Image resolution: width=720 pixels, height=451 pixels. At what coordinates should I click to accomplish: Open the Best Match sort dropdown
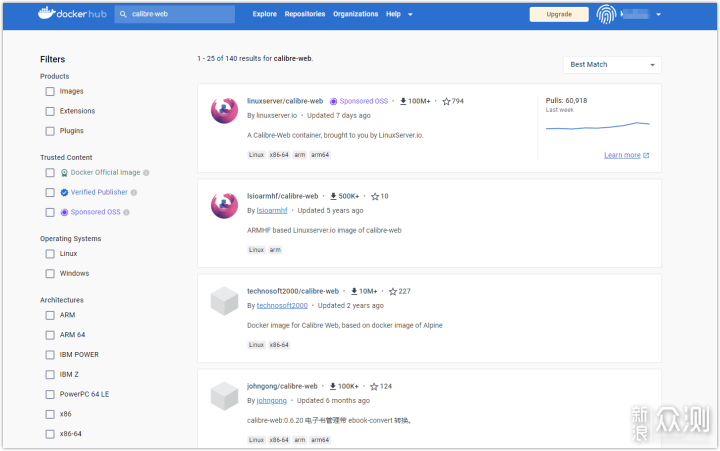point(613,65)
